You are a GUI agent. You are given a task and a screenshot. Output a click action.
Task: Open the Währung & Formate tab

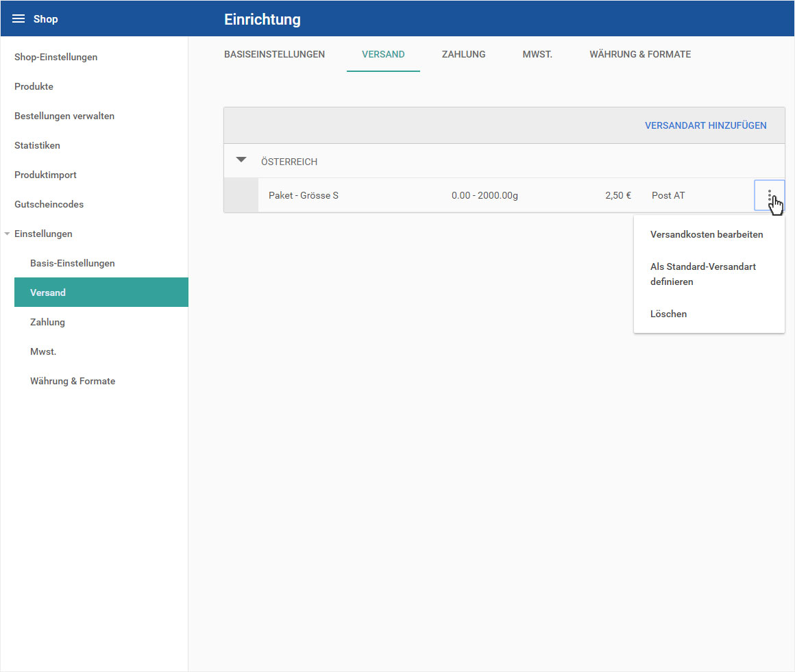pyautogui.click(x=640, y=54)
